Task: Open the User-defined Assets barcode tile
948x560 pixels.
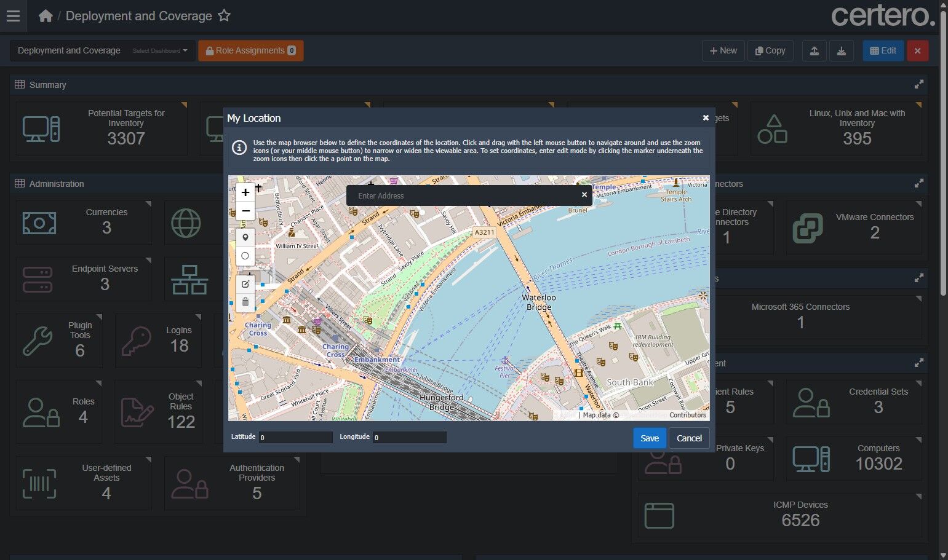Action: [x=84, y=483]
